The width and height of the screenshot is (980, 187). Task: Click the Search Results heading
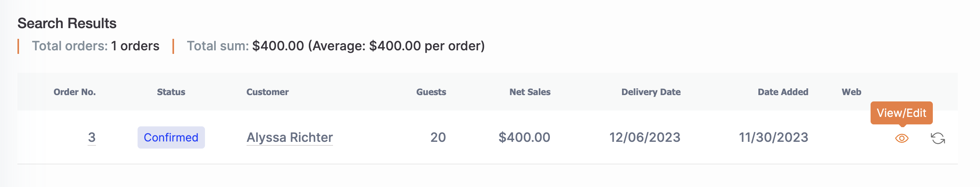click(x=67, y=23)
